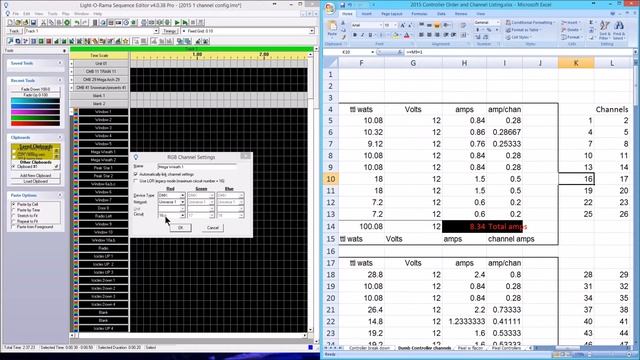Image resolution: width=640 pixels, height=360 pixels.
Task: Toggle Paste from Foreground checkbox
Action: 14,227
